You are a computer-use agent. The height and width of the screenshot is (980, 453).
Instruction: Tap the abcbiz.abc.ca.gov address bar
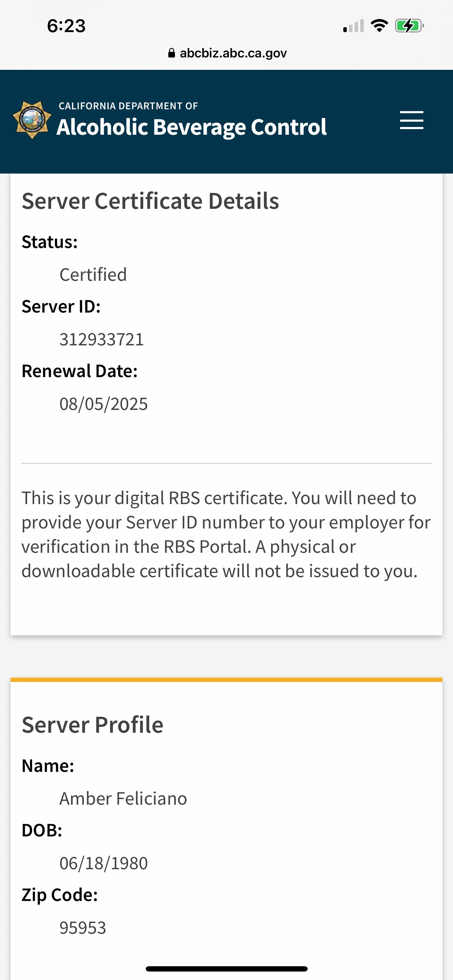233,53
